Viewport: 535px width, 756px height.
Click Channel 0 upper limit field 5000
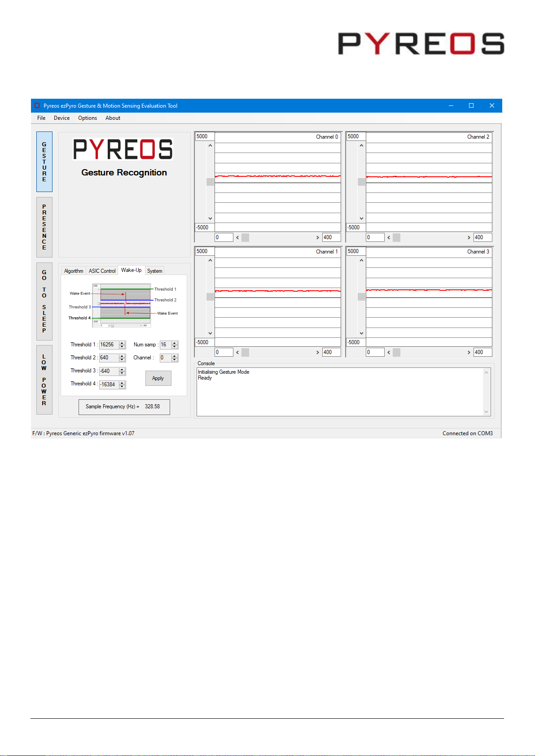(205, 136)
